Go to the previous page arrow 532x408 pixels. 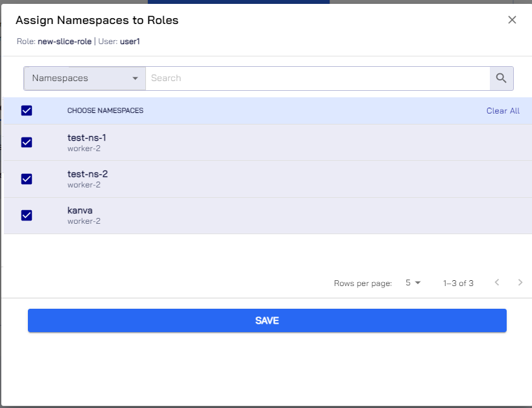[x=497, y=283]
